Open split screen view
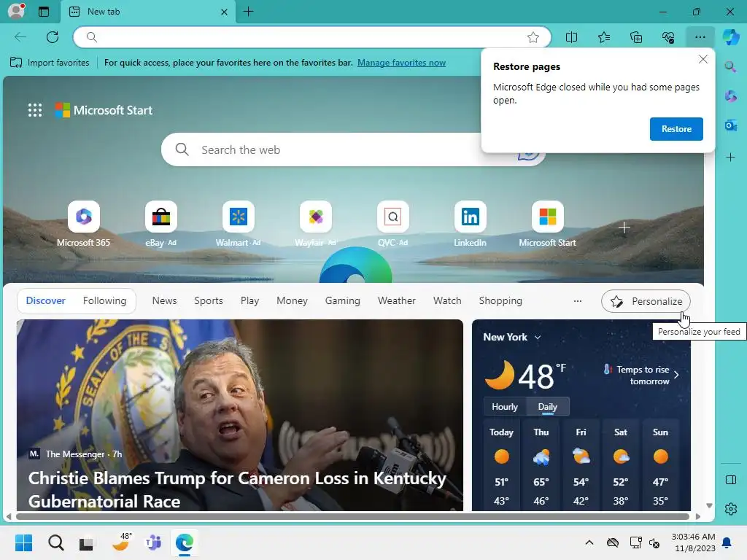This screenshot has width=747, height=560. tap(571, 37)
